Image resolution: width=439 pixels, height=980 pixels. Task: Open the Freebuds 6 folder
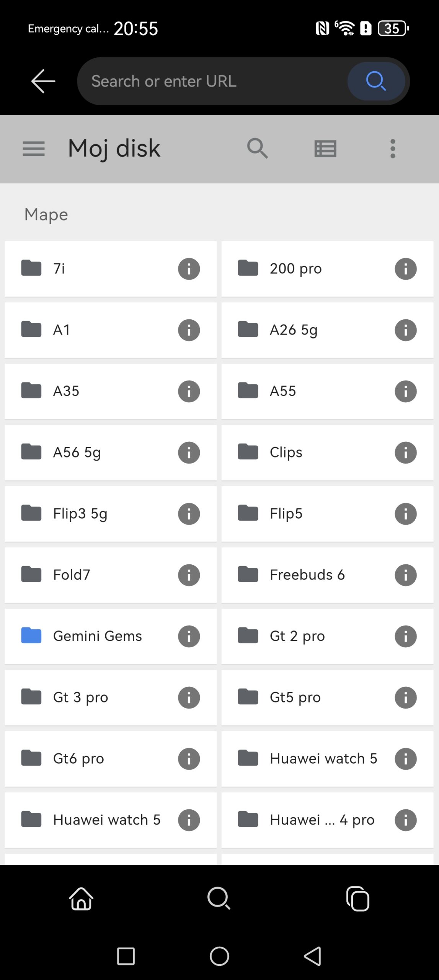click(307, 575)
